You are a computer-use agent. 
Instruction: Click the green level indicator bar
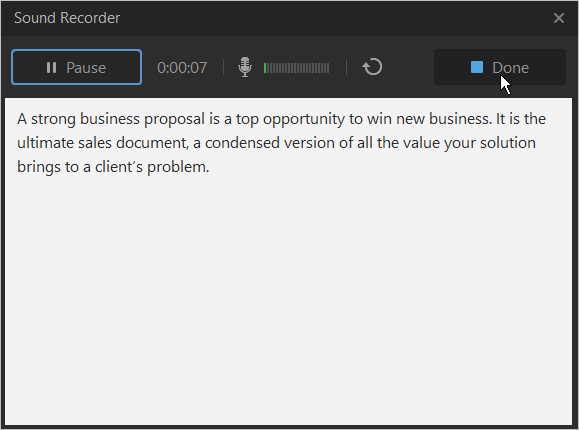265,68
